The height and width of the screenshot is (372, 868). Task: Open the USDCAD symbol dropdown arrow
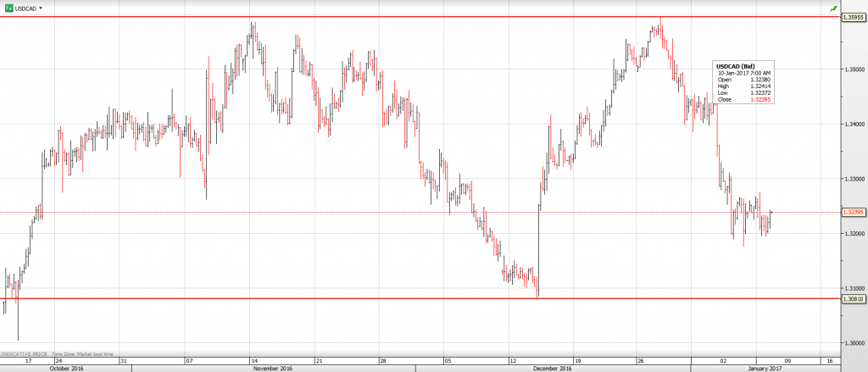pyautogui.click(x=41, y=8)
